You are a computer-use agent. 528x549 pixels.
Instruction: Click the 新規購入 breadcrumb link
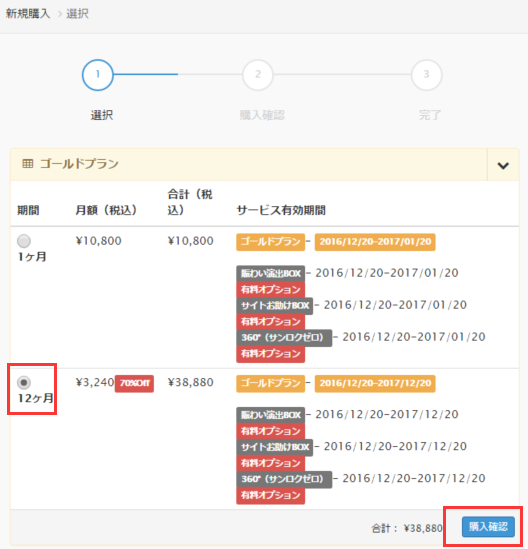tap(28, 14)
